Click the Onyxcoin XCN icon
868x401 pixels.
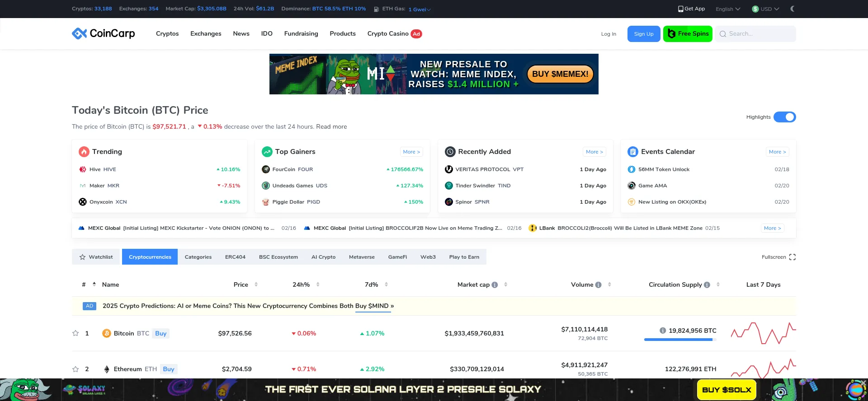(83, 202)
